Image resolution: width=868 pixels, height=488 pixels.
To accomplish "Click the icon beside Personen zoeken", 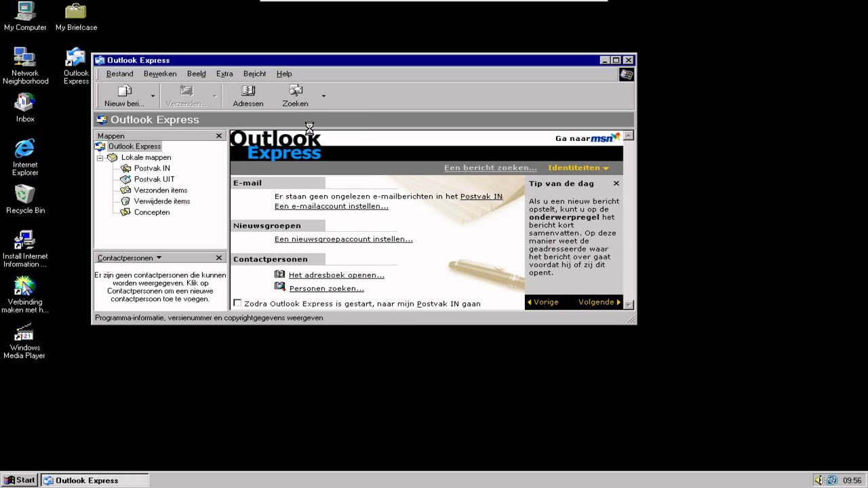I will 280,287.
